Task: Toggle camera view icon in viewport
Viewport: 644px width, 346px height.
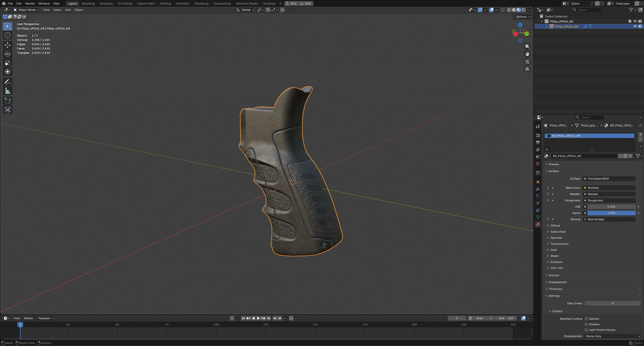Action: coord(527,62)
